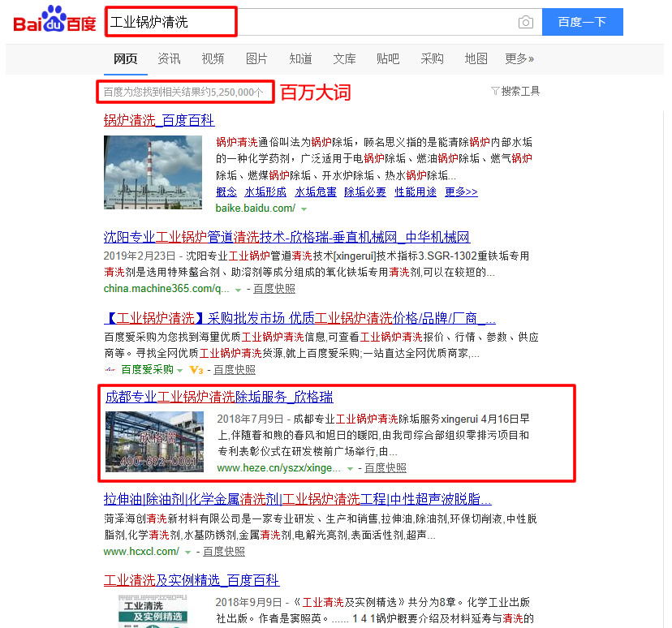Open 工业清洗及实例精选_百度百科 result

click(x=192, y=580)
